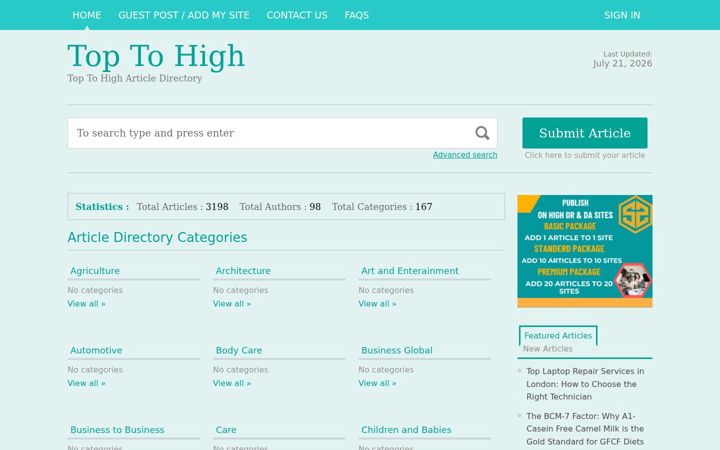The height and width of the screenshot is (450, 720).
Task: Switch to the New Articles tab
Action: (x=547, y=349)
